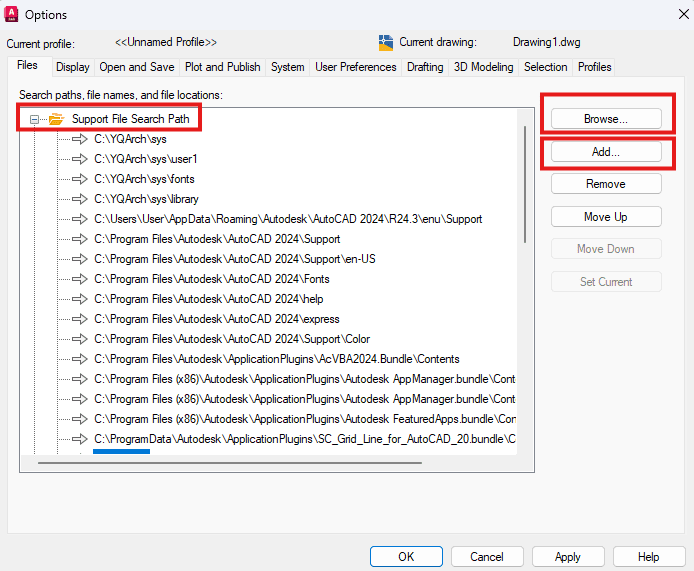This screenshot has height=571, width=694.
Task: Go to Plot and Publish tab
Action: [x=223, y=67]
